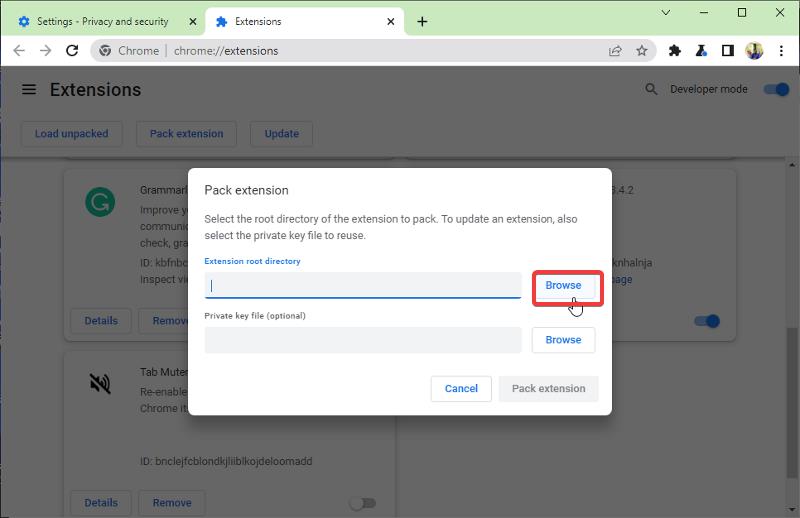Toggle the side panel icon
This screenshot has height=518, width=800.
tap(728, 51)
